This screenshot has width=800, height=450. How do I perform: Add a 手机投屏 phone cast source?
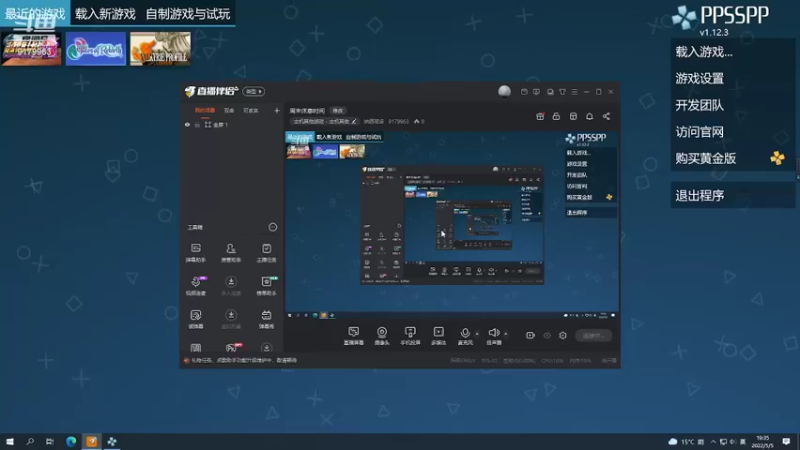tap(410, 336)
